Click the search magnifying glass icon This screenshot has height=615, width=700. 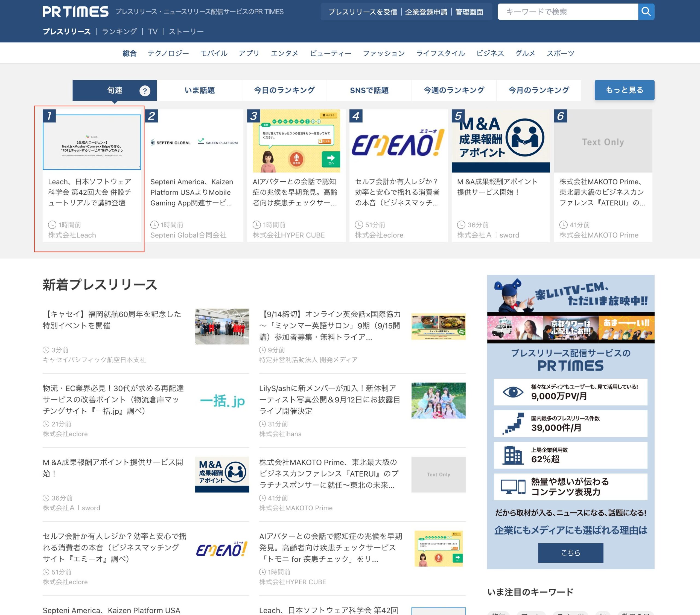click(x=647, y=11)
